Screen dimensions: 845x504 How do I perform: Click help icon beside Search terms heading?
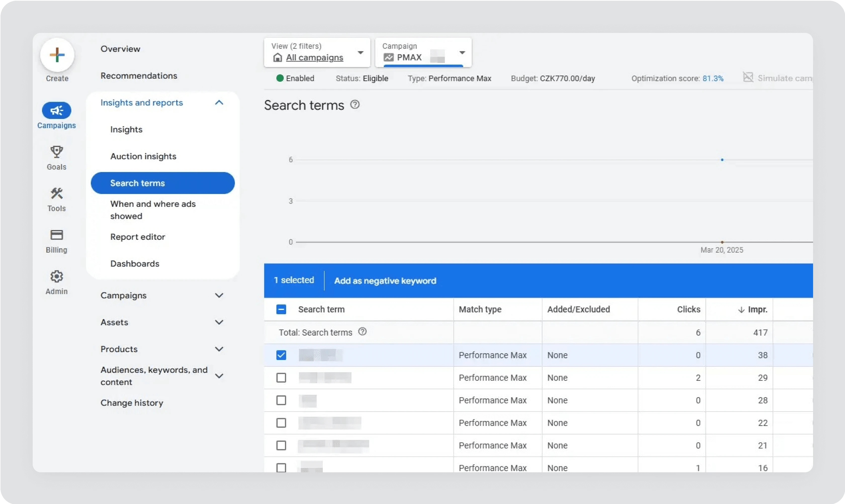[x=355, y=105]
